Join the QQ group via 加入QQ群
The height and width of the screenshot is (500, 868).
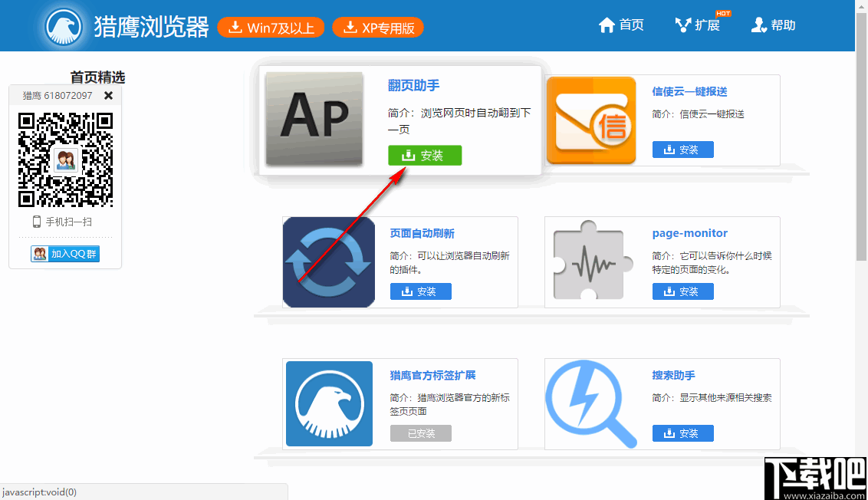pos(65,254)
